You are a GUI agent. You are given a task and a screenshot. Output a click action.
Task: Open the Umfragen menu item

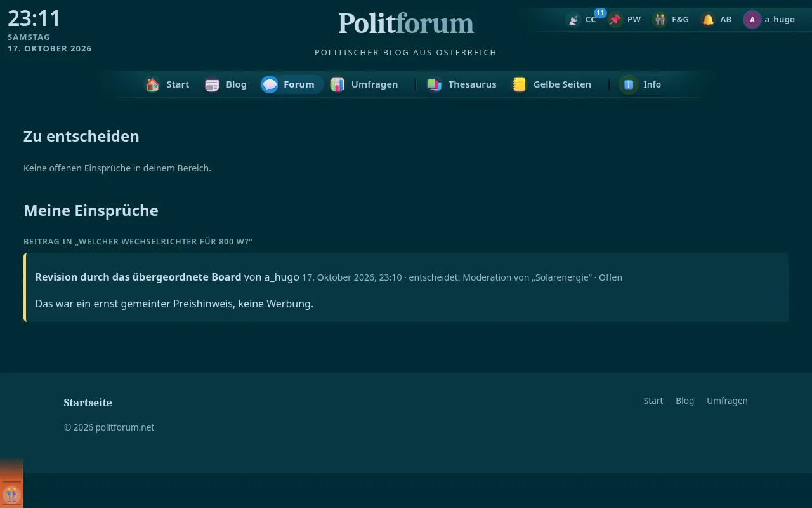[374, 84]
